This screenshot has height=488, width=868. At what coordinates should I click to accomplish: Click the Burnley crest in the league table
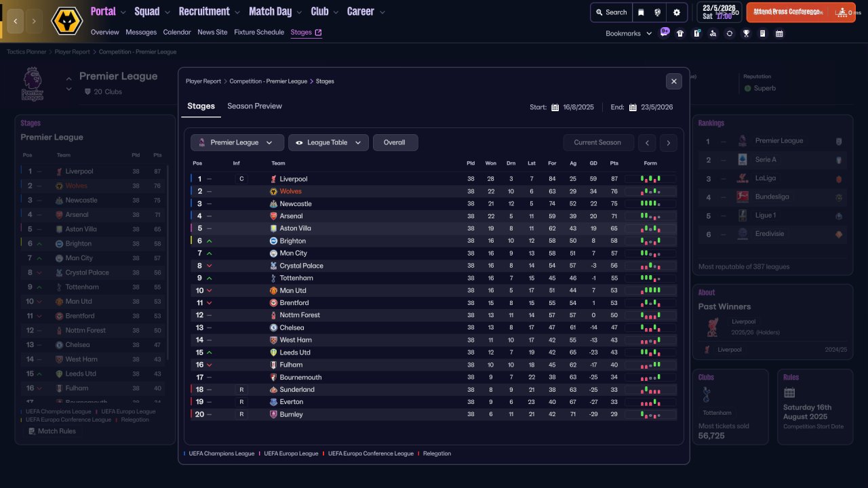point(273,414)
